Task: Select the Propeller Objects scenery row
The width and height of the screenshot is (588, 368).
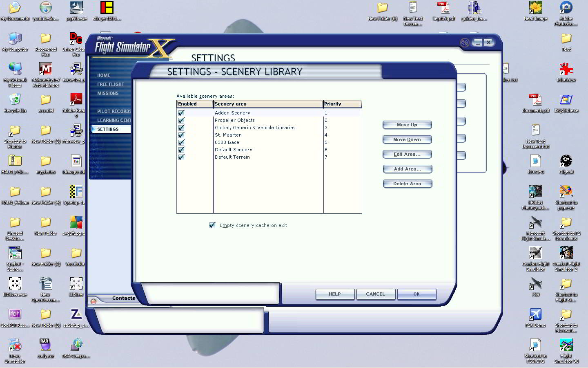Action: (235, 121)
